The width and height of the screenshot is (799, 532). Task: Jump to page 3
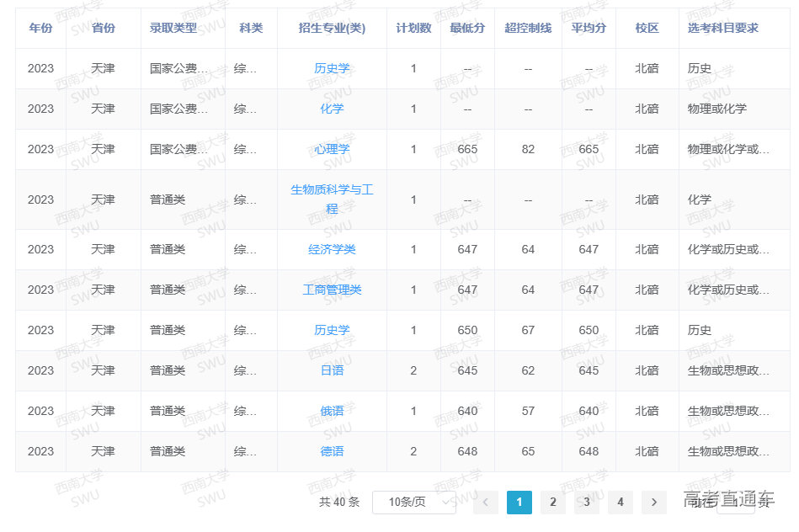coord(587,503)
